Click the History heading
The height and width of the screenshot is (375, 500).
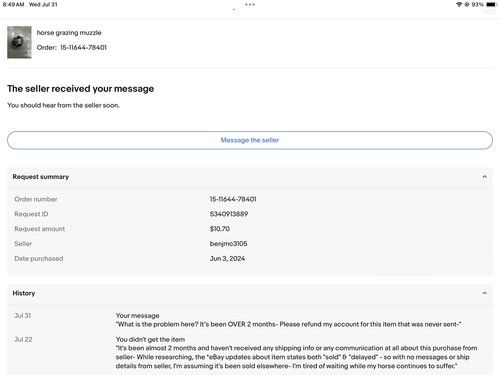coord(24,293)
